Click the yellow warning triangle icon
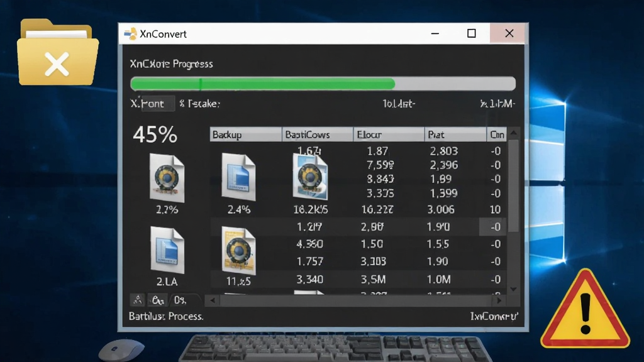Viewport: 644px width, 362px height. pos(586,309)
